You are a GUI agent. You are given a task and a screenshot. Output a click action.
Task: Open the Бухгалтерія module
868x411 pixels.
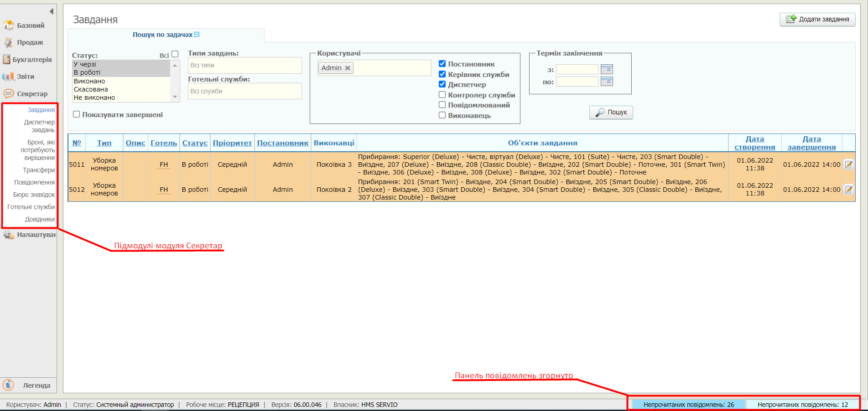tap(31, 60)
